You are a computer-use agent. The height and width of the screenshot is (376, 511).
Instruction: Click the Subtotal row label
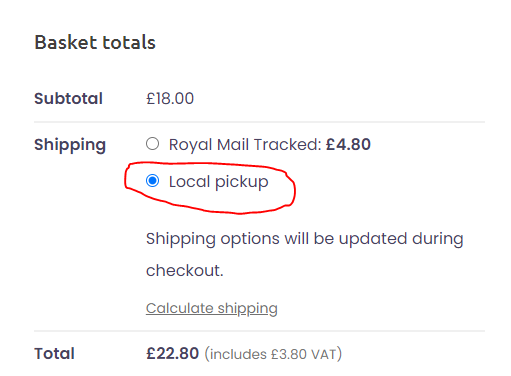(x=68, y=99)
